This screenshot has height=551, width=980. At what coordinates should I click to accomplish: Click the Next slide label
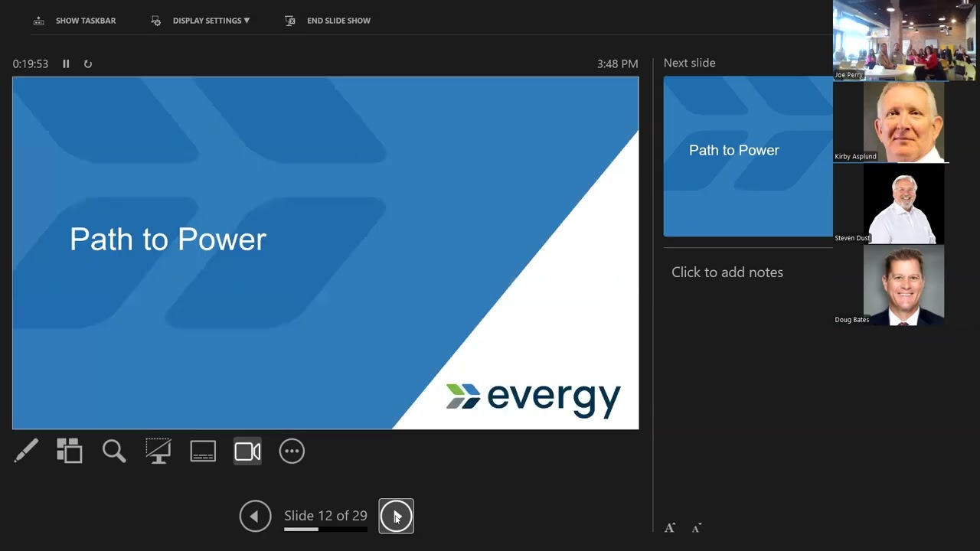click(690, 63)
